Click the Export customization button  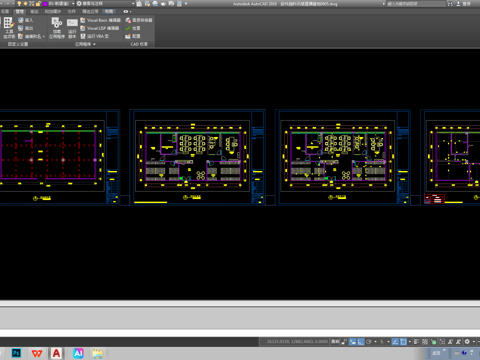tap(26, 28)
